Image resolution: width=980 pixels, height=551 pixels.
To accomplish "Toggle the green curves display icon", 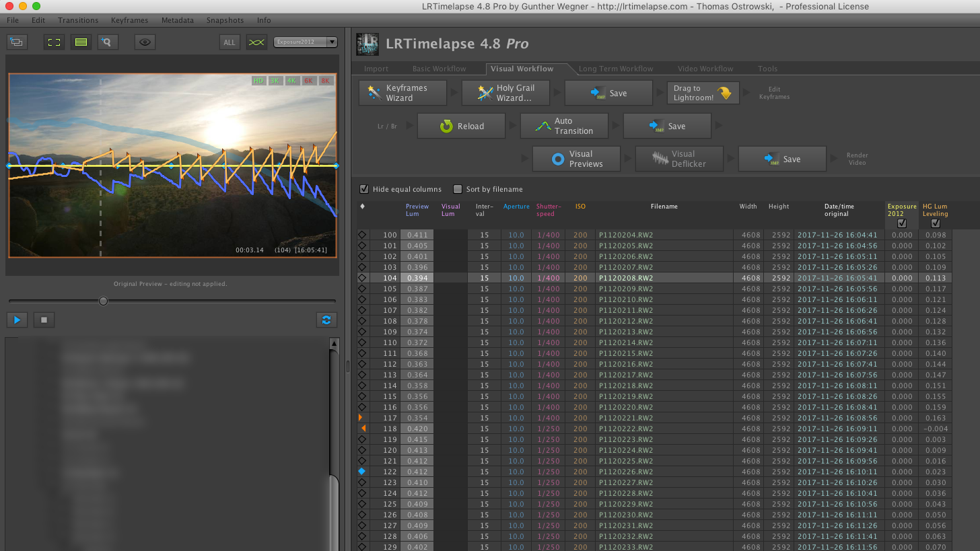I will (256, 42).
